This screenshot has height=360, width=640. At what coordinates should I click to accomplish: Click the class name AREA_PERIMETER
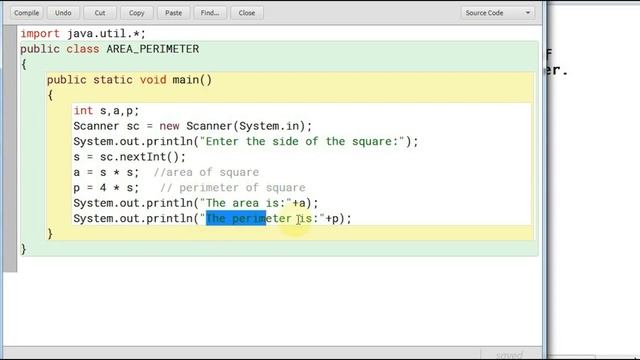pyautogui.click(x=153, y=49)
